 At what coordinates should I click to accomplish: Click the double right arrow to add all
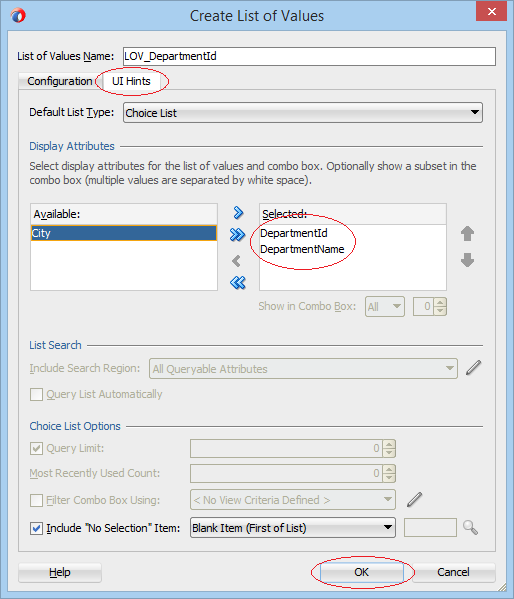(x=237, y=235)
